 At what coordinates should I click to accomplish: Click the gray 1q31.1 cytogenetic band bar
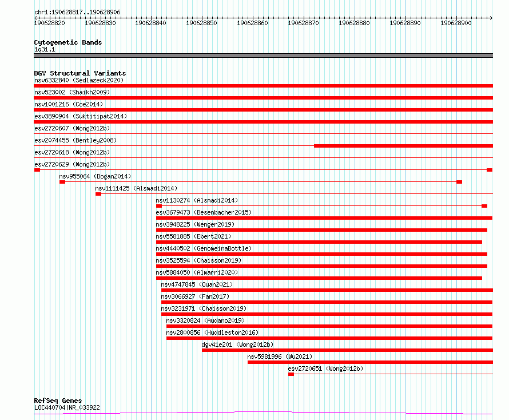[x=263, y=56]
